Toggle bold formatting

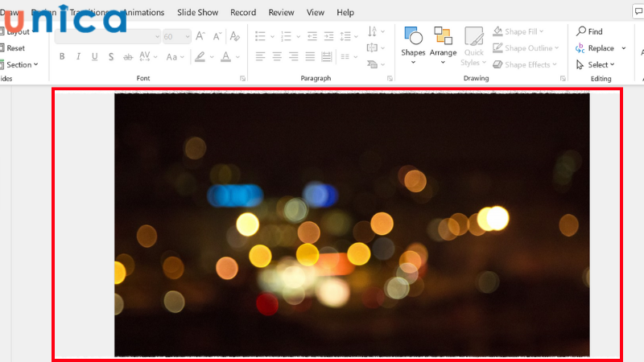(62, 56)
